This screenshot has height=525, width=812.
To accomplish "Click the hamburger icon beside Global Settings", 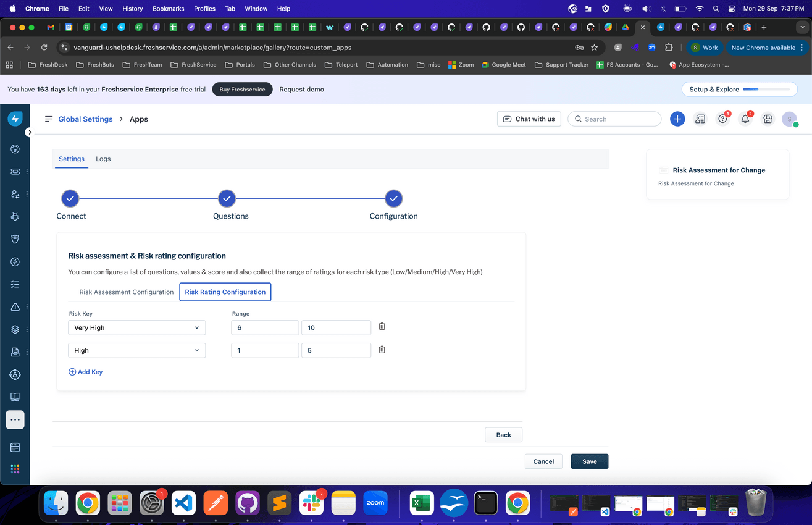I will 48,119.
